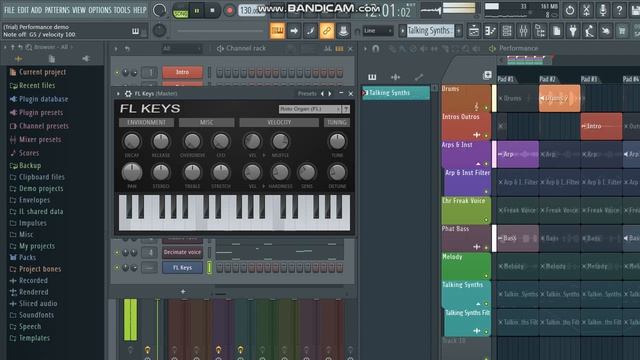
Task: Open the EDIT menu
Action: coord(23,10)
